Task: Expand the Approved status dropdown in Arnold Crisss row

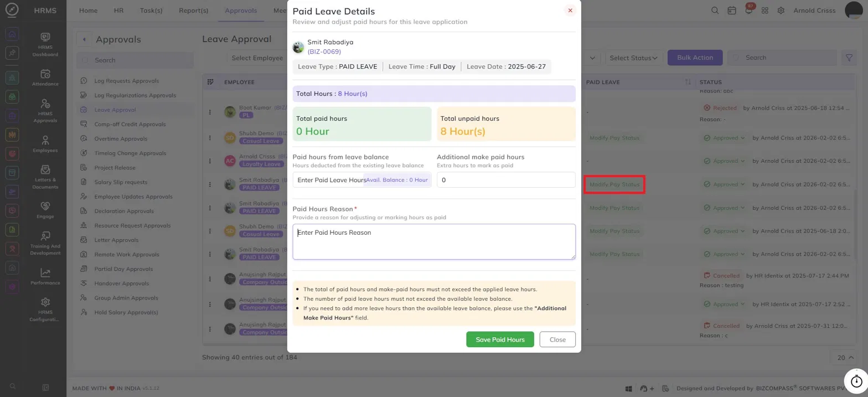Action: click(x=724, y=161)
